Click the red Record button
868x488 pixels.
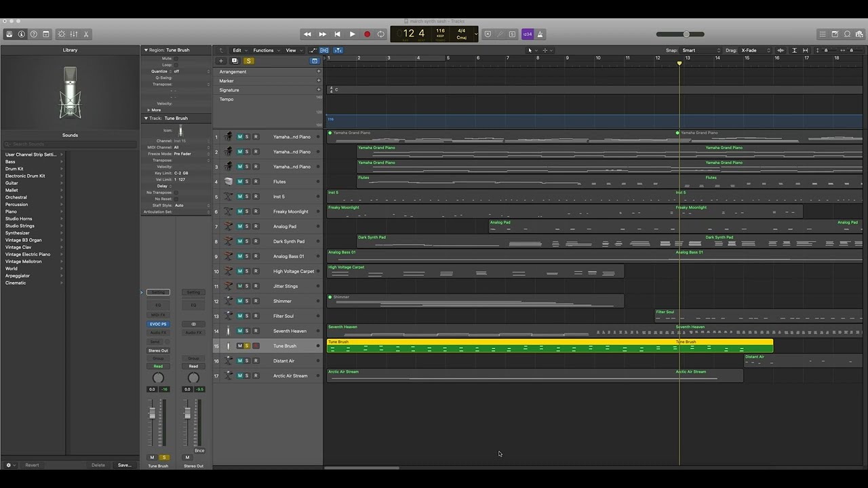tap(367, 34)
